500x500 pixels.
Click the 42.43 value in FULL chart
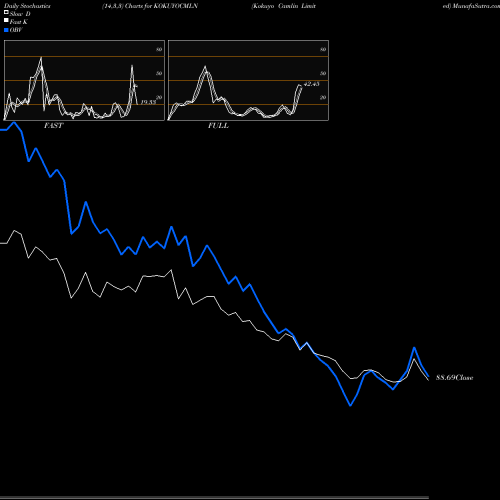[312, 84]
